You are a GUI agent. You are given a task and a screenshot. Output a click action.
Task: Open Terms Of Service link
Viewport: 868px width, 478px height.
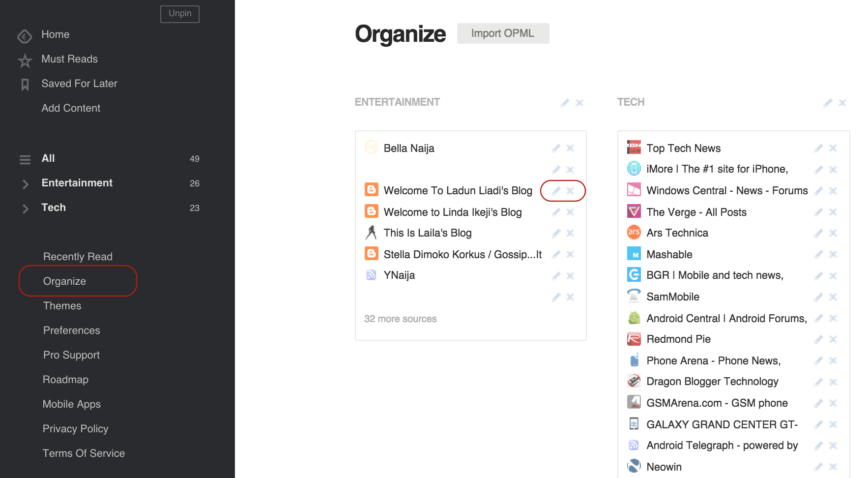tap(84, 453)
